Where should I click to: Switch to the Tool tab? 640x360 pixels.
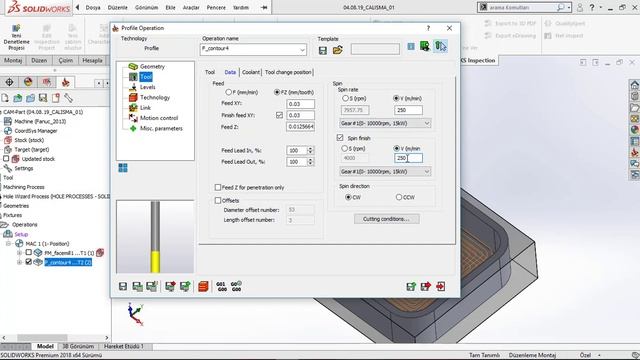coord(210,72)
